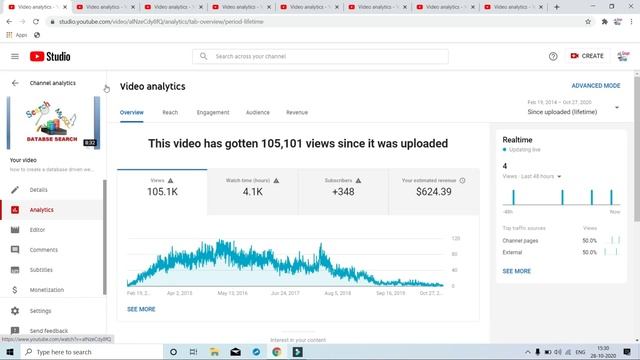Open the Help question mark icon
Viewport: 640px width, 360px height.
(553, 56)
